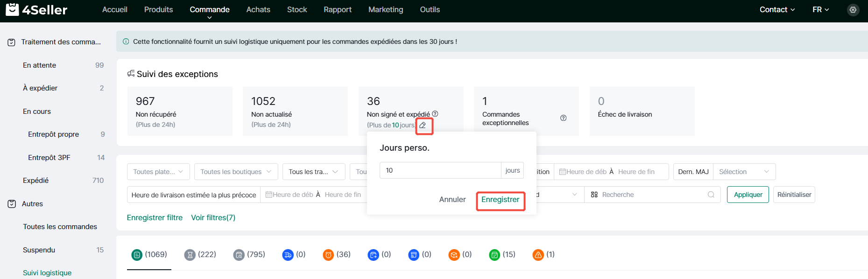This screenshot has height=279, width=868.
Task: Click the Enregistrer button in popup
Action: coord(501,200)
